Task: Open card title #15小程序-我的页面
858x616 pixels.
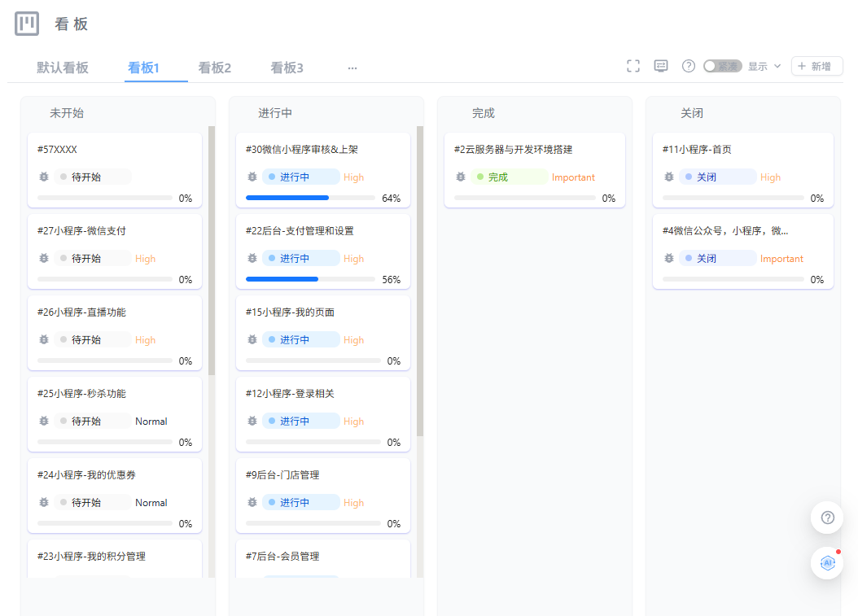Action: (x=290, y=312)
